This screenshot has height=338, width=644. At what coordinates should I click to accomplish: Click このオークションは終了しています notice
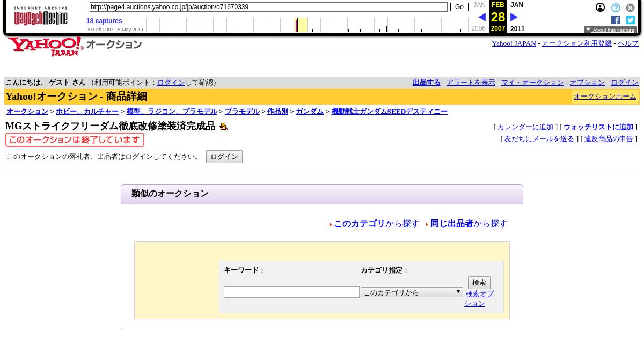[75, 140]
